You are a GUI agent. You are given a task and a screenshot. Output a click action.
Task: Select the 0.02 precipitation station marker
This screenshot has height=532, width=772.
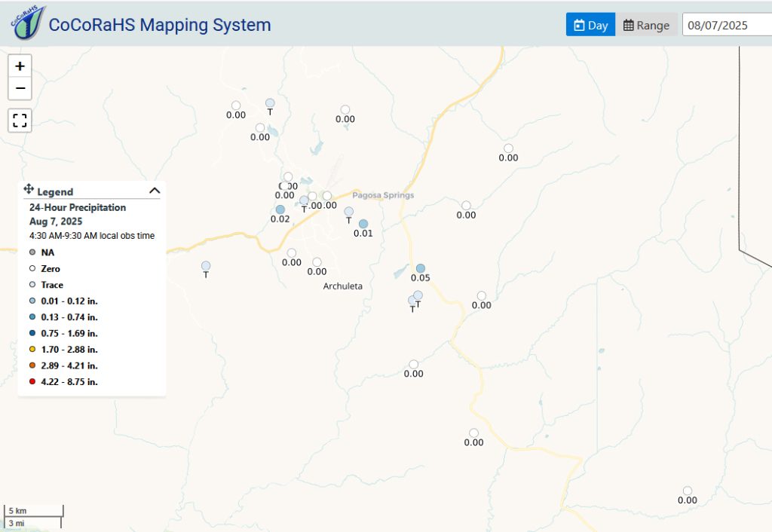[280, 209]
